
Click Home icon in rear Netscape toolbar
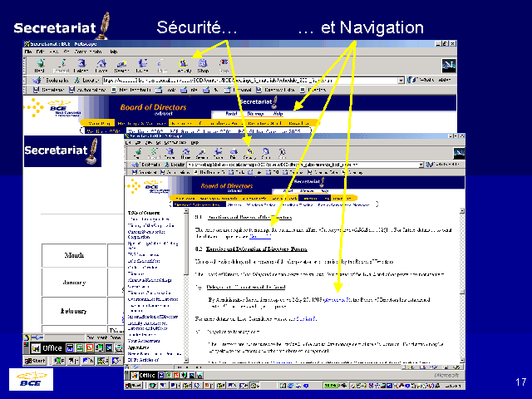tap(101, 64)
